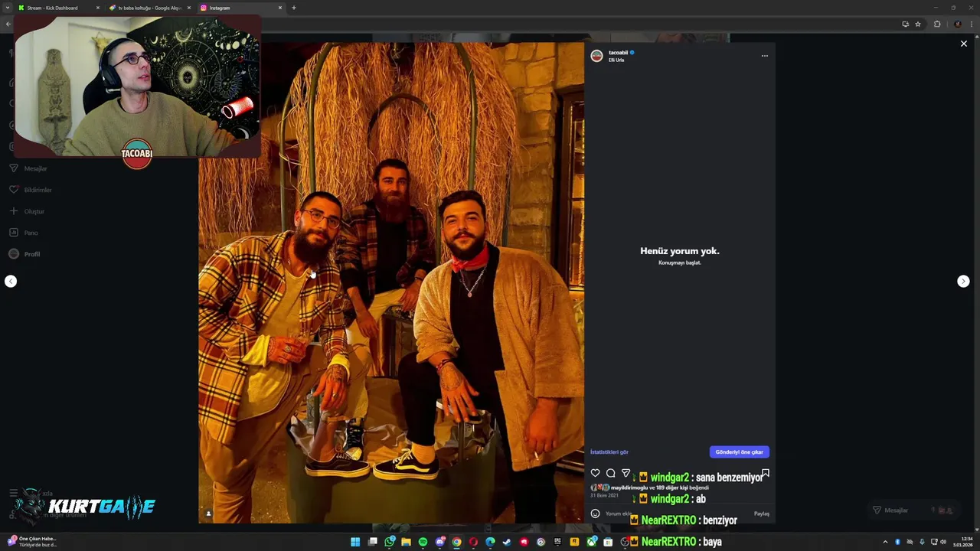Click the browser back arrow
Image resolution: width=980 pixels, height=551 pixels.
(8, 24)
